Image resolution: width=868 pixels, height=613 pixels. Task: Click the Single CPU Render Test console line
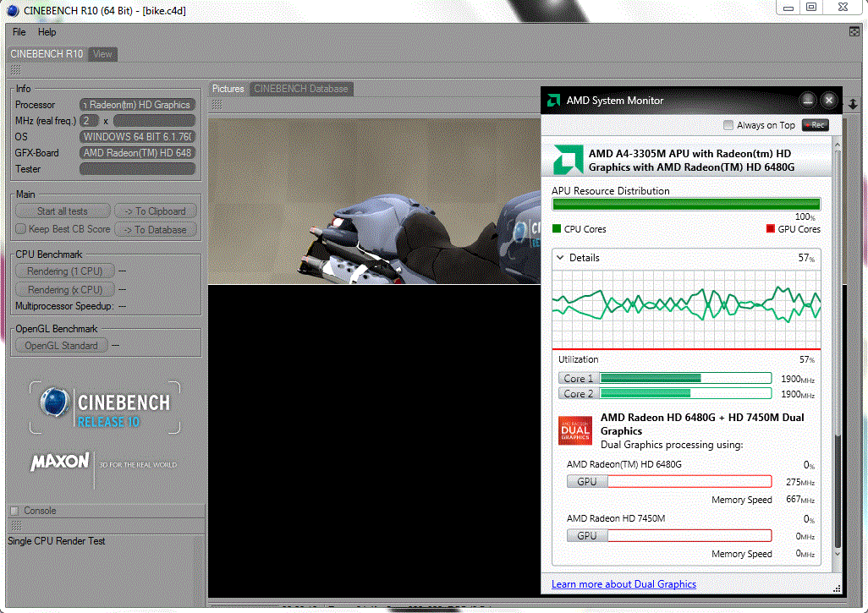57,541
